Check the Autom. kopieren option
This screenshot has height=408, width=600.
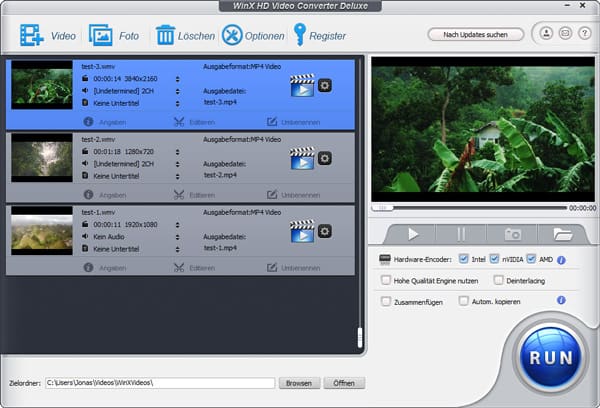point(463,301)
